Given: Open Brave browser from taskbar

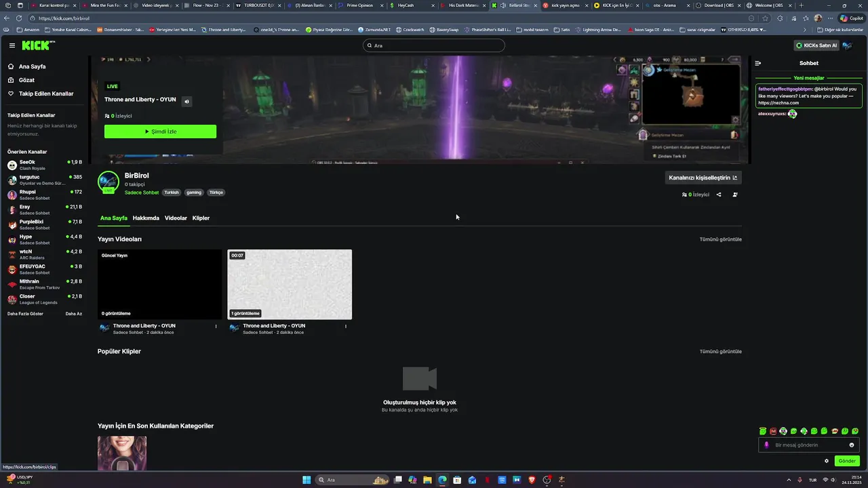Looking at the screenshot, I should pyautogui.click(x=532, y=480).
